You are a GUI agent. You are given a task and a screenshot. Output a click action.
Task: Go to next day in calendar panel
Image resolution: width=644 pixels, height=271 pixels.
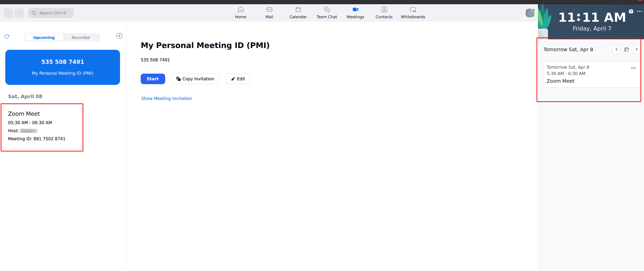[x=636, y=49]
